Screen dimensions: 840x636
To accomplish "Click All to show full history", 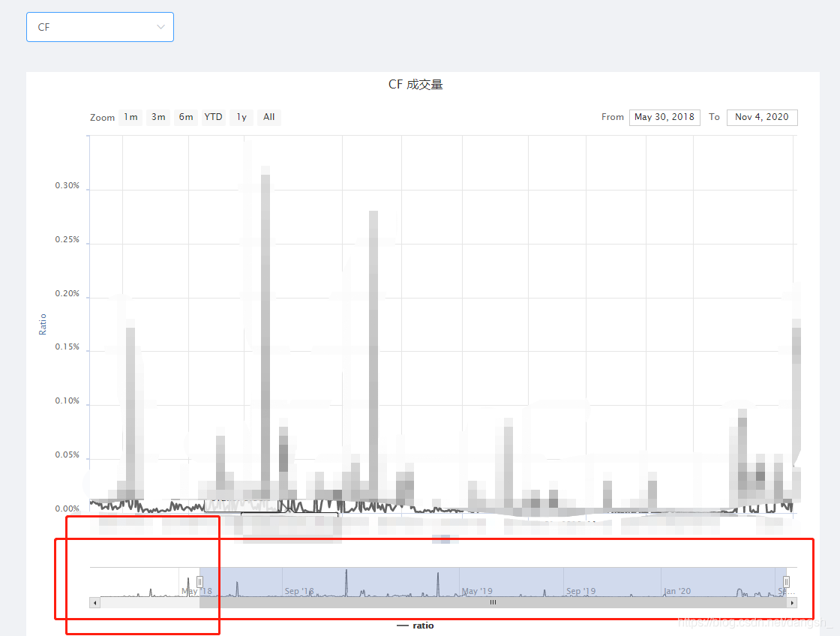I will click(268, 117).
